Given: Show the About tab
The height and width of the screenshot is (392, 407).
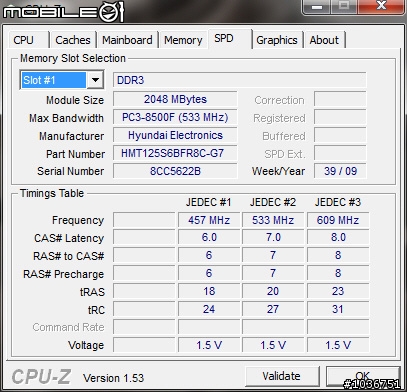Looking at the screenshot, I should point(324,40).
